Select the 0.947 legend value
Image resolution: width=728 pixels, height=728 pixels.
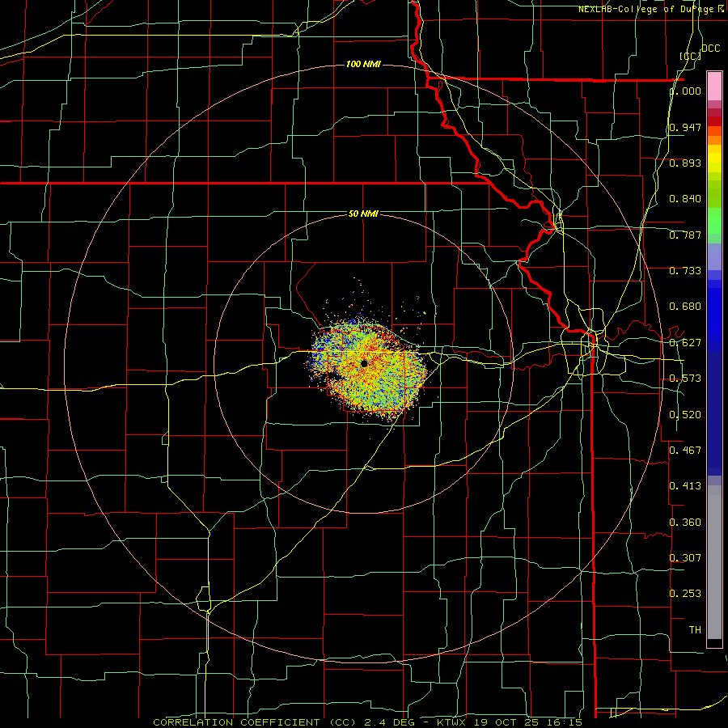click(685, 127)
